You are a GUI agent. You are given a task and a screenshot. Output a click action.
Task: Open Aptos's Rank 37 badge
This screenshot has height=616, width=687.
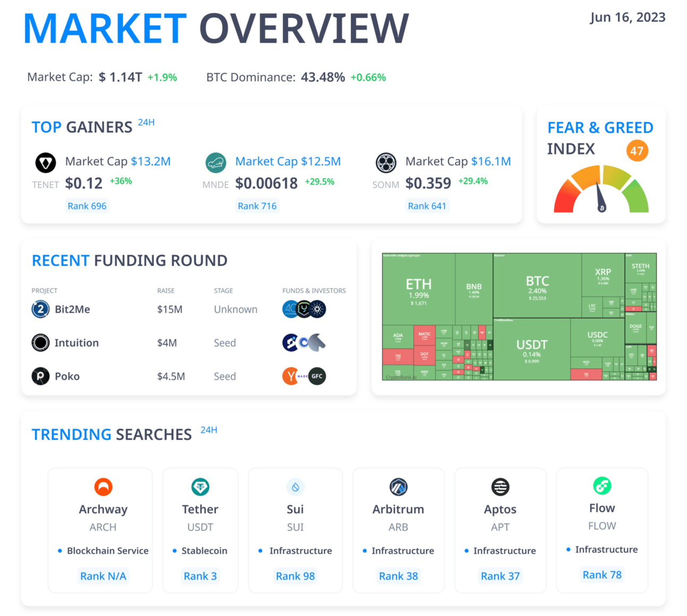[500, 576]
